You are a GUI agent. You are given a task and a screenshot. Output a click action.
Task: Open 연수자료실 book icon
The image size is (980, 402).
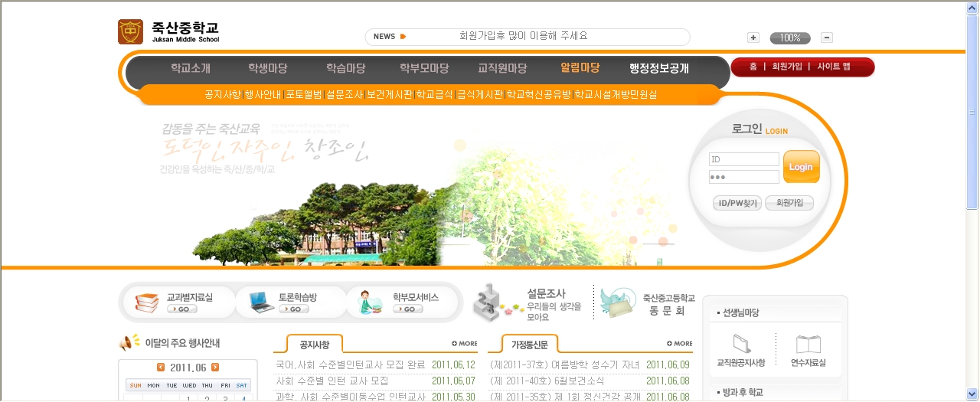tap(808, 345)
